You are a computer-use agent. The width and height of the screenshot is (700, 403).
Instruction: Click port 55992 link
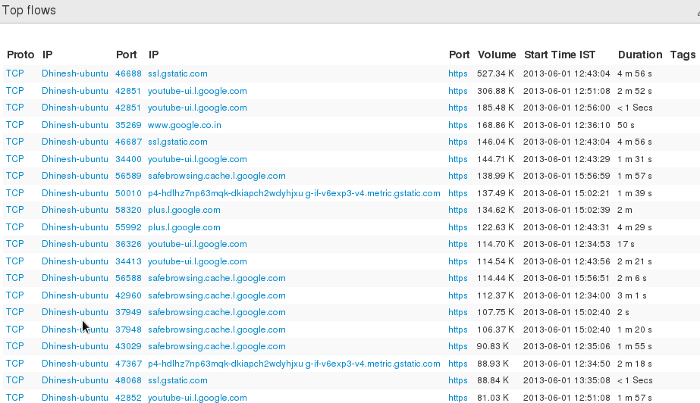pos(128,227)
